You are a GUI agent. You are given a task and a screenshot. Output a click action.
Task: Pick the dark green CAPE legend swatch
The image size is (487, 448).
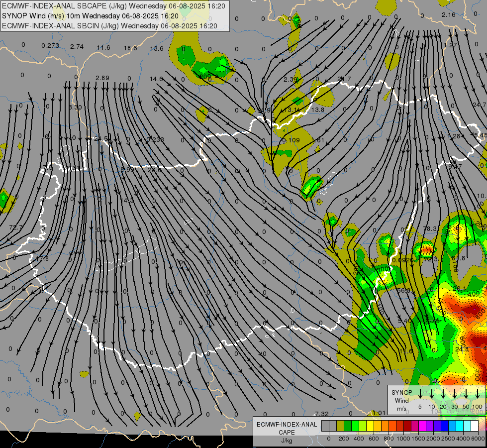(x=348, y=426)
